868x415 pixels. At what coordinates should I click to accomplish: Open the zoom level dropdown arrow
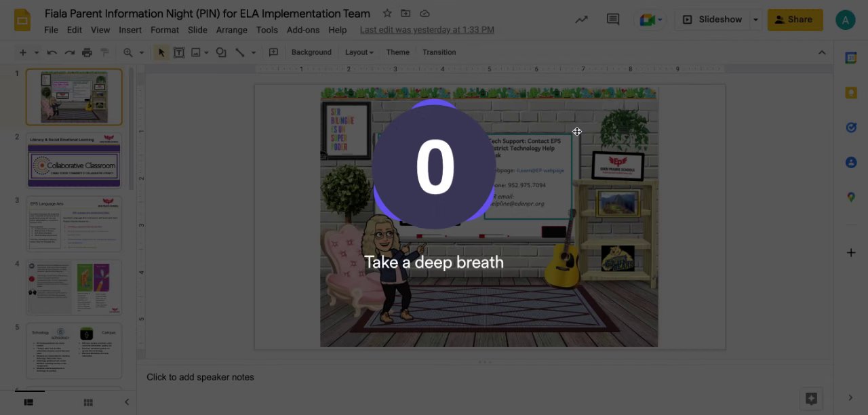[x=142, y=52]
